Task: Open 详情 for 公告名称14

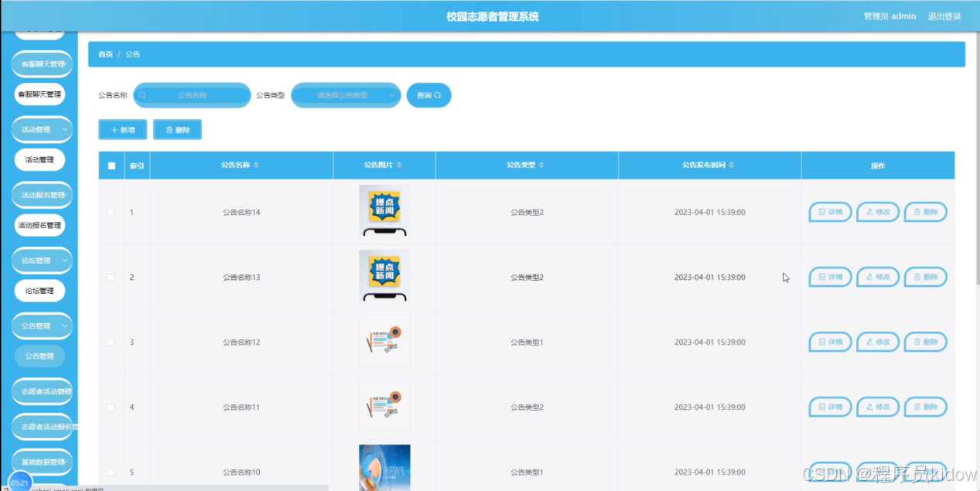Action: click(x=830, y=212)
